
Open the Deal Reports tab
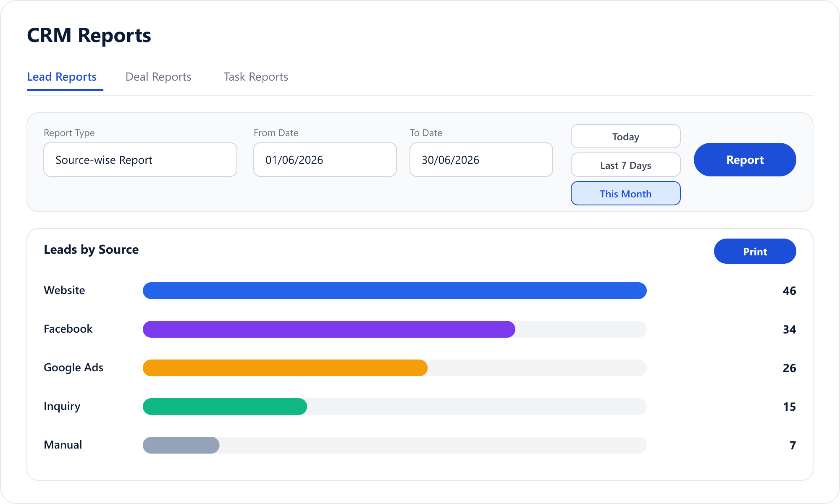coord(158,77)
